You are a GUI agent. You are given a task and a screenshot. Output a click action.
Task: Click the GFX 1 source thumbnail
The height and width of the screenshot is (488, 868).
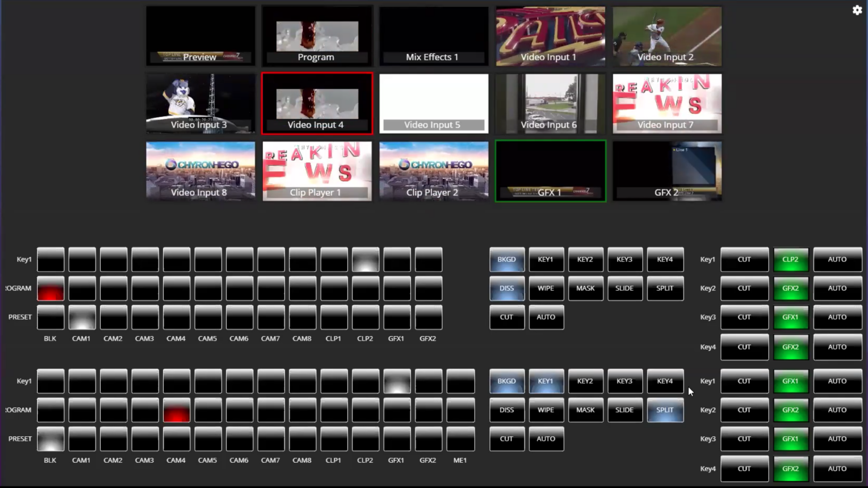point(550,171)
